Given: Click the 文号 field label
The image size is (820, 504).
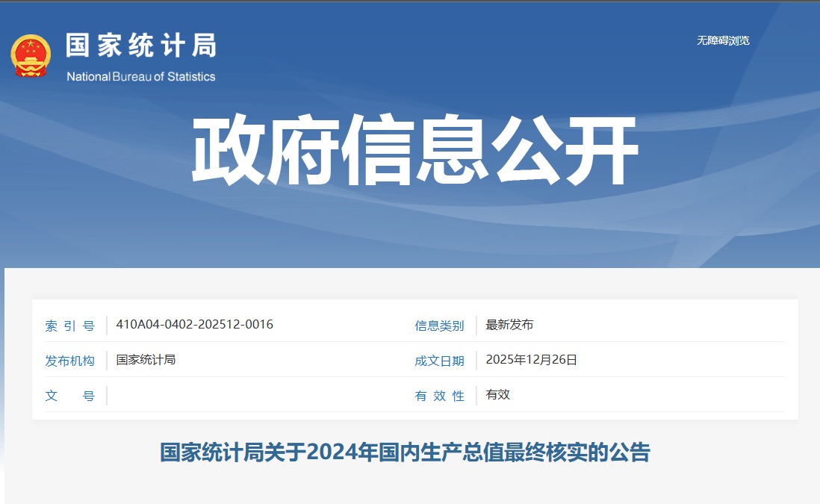Looking at the screenshot, I should [x=70, y=396].
